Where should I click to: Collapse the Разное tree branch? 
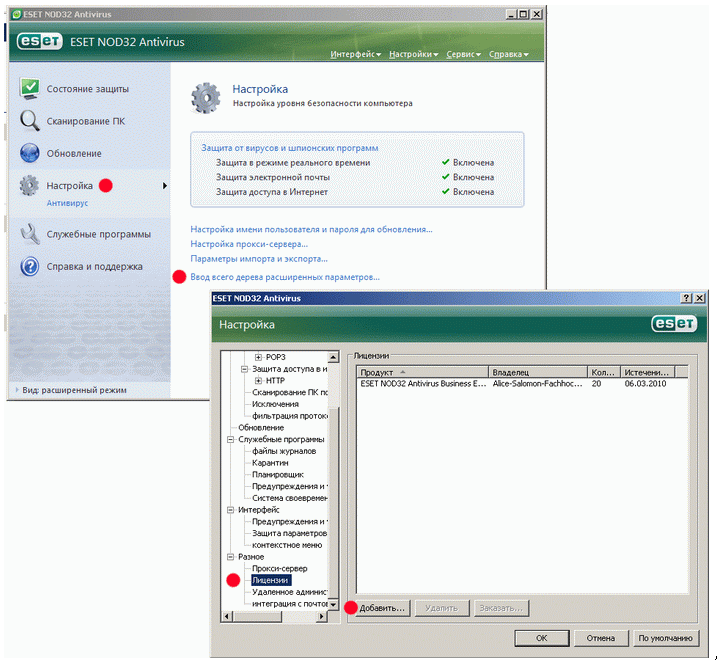(x=231, y=557)
